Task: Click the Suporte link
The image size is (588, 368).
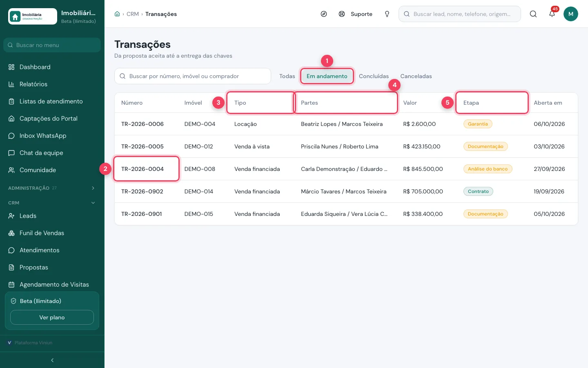Action: (361, 14)
